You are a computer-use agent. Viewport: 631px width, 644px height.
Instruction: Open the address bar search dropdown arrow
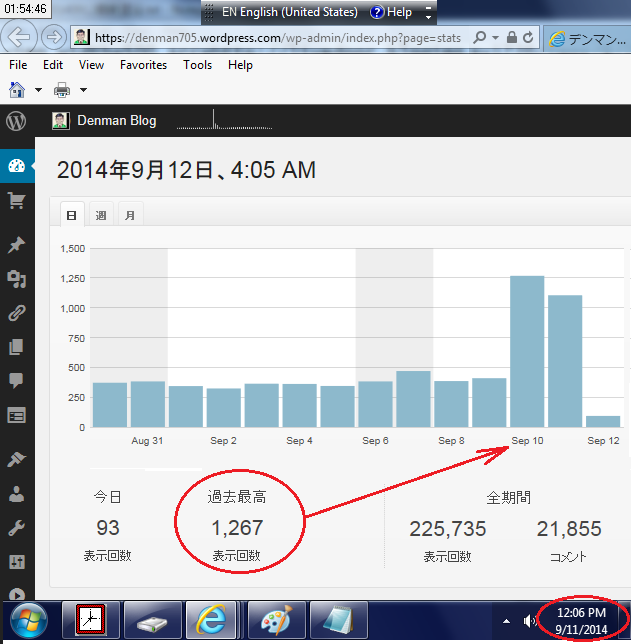tap(495, 38)
